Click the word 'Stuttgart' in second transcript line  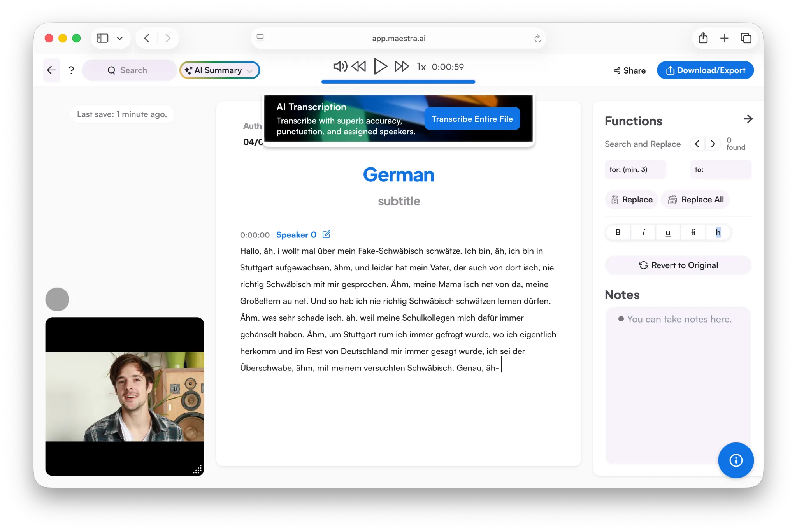point(256,268)
